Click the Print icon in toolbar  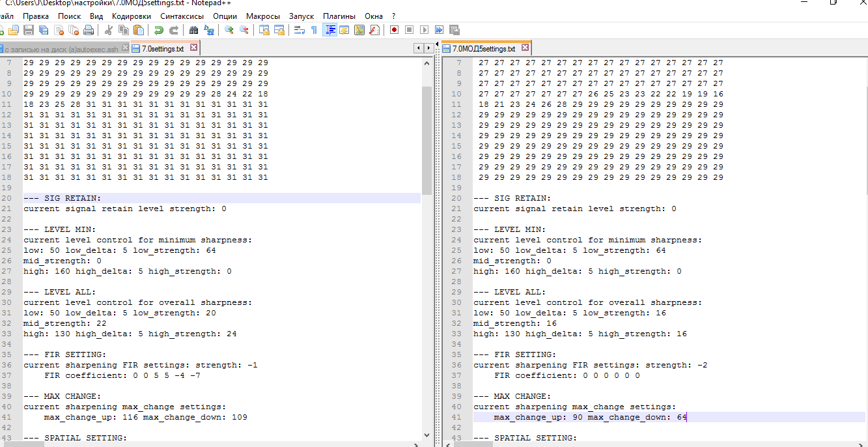coord(89,30)
